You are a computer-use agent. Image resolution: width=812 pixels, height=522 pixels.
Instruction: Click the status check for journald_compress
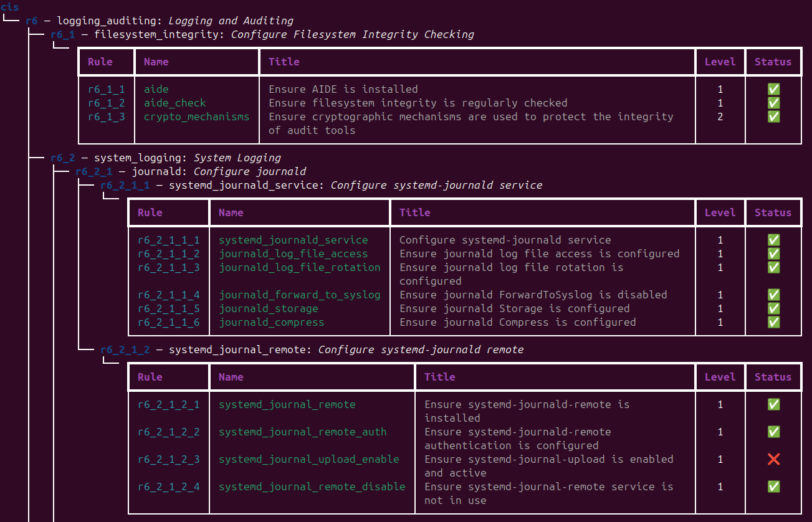point(773,322)
